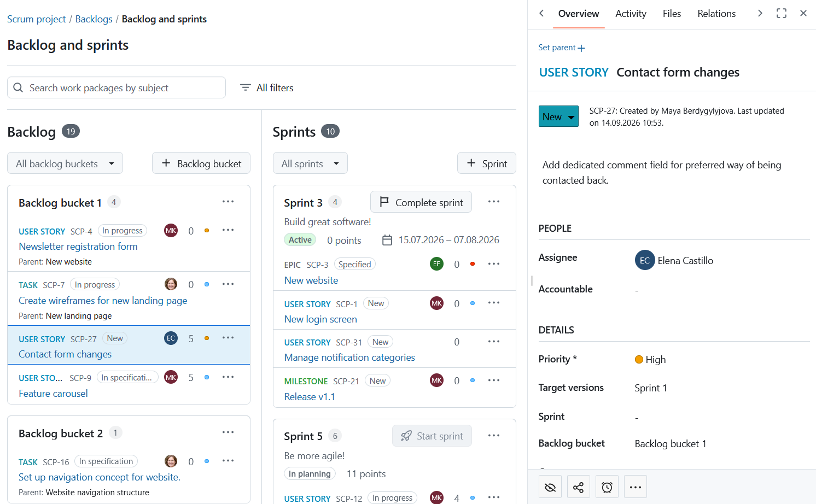
Task: Open the reminder alarm clock icon
Action: (x=607, y=487)
